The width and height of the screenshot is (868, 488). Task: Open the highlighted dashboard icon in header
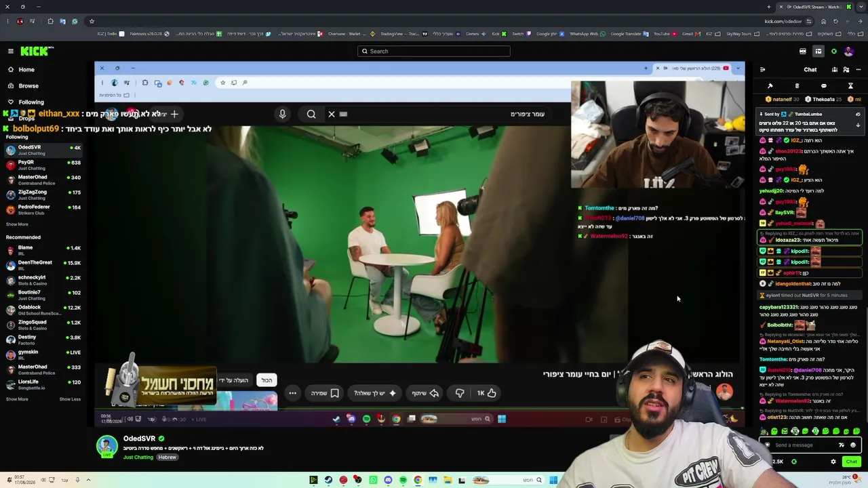tap(818, 52)
